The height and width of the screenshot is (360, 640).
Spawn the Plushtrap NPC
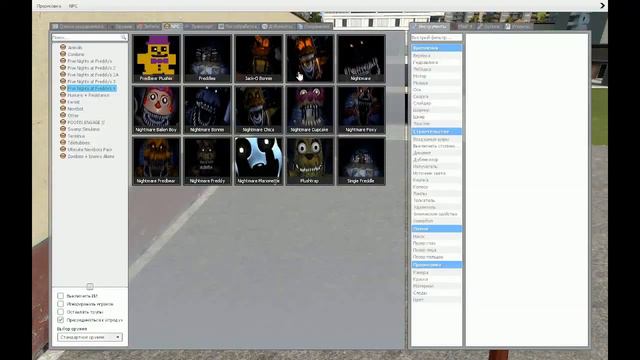(x=310, y=161)
